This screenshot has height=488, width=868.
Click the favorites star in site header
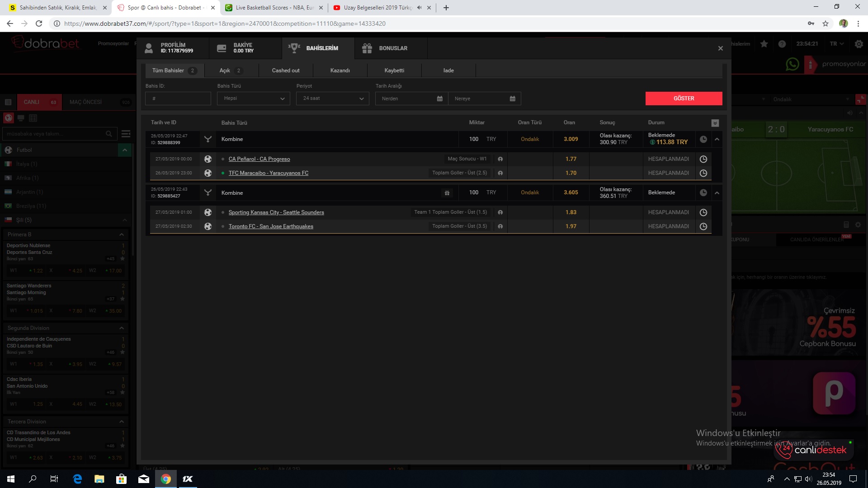click(x=764, y=44)
